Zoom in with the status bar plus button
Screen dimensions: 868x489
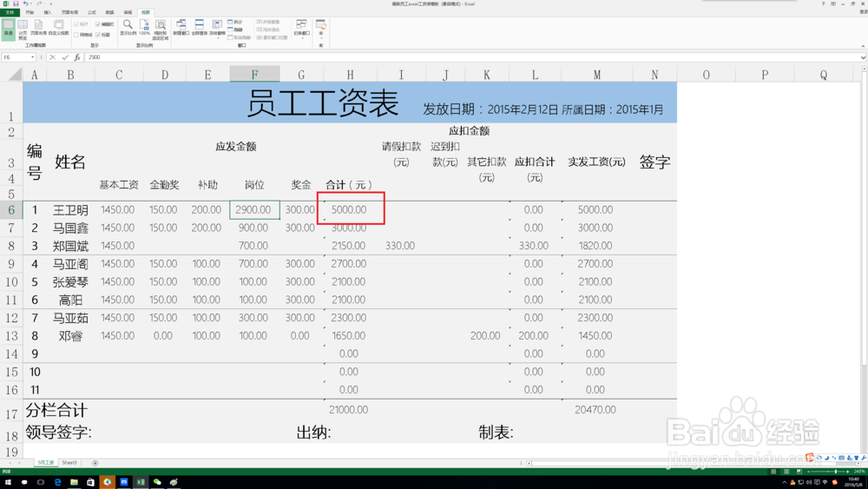click(x=847, y=472)
